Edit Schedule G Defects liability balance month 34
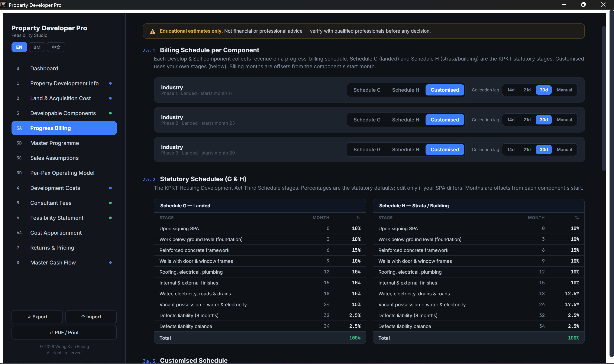The height and width of the screenshot is (364, 614). [x=326, y=326]
